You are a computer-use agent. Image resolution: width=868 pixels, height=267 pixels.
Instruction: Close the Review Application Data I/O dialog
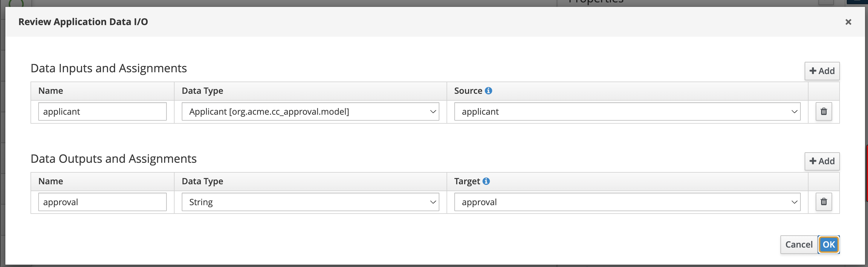[848, 22]
